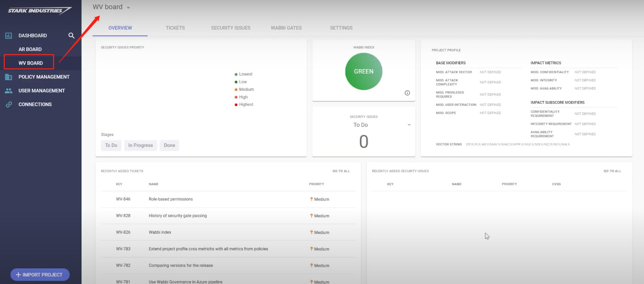Expand the WV board project dropdown

[128, 7]
